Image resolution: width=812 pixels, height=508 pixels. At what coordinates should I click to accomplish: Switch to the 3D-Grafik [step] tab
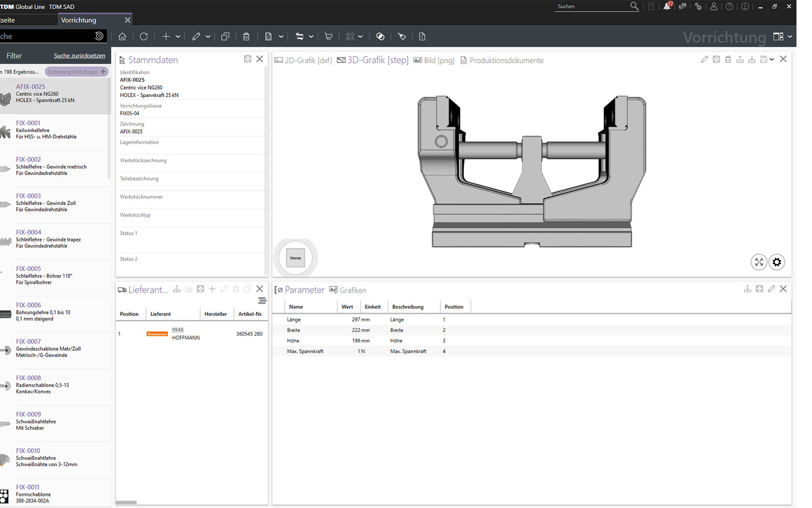point(373,60)
